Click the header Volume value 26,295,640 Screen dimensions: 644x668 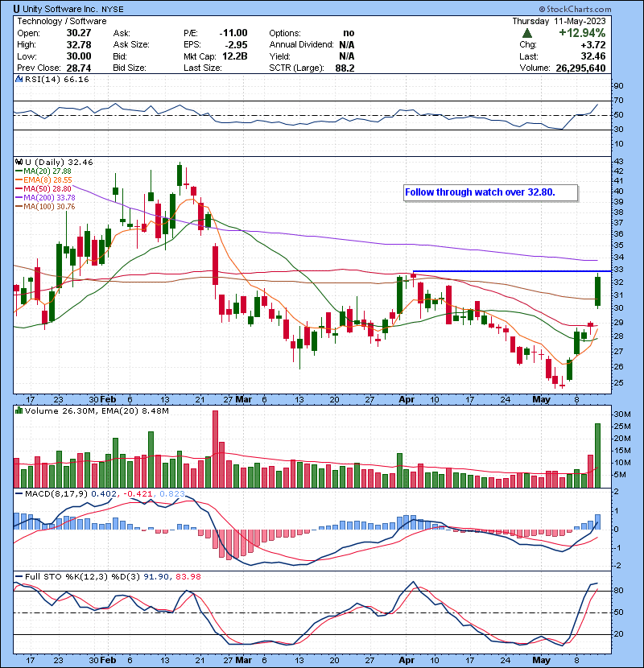tap(580, 68)
